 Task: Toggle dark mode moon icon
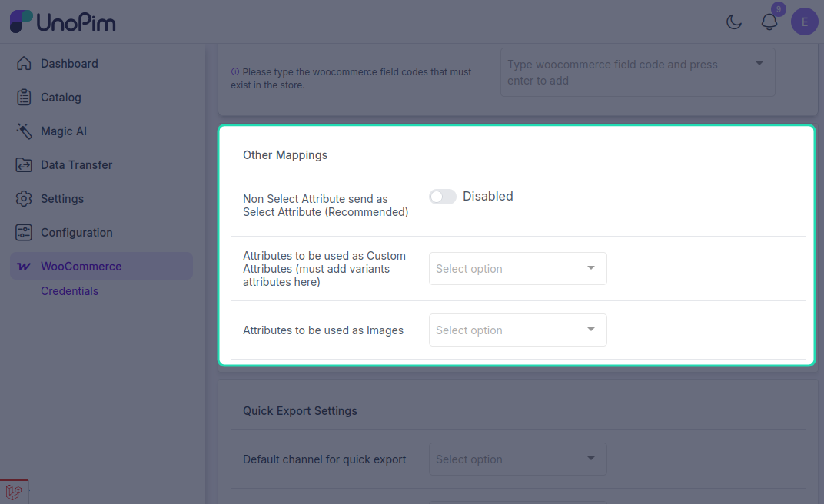(x=733, y=22)
